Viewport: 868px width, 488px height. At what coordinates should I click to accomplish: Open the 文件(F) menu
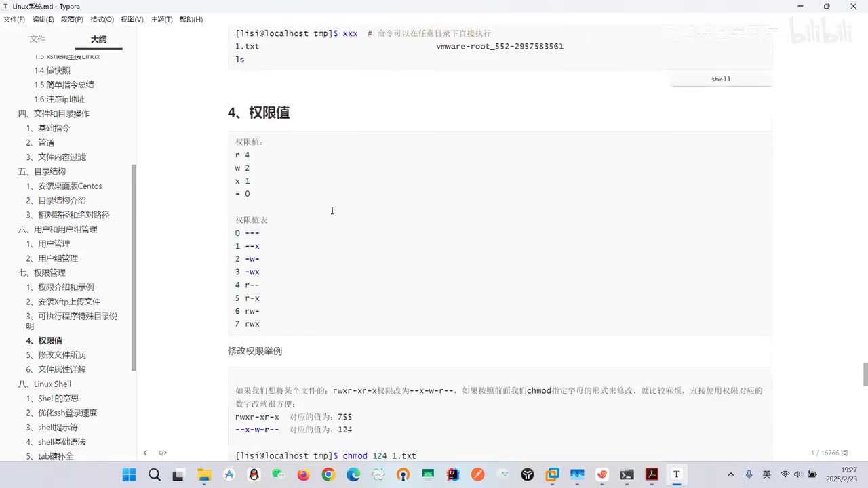click(14, 19)
